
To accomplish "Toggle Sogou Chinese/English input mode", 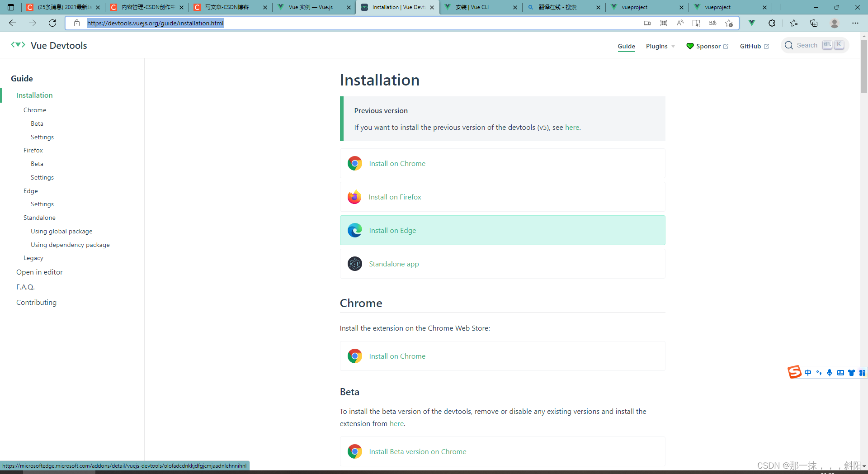I will 808,373.
